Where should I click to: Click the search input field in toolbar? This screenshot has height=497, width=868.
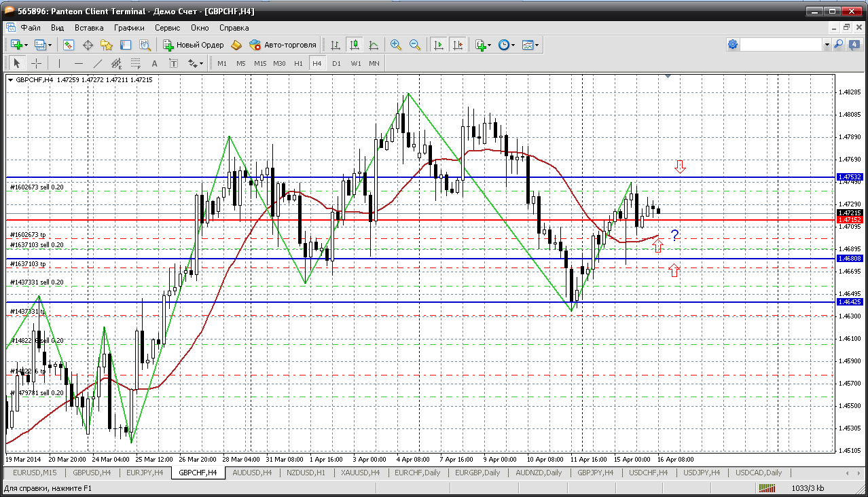click(781, 44)
